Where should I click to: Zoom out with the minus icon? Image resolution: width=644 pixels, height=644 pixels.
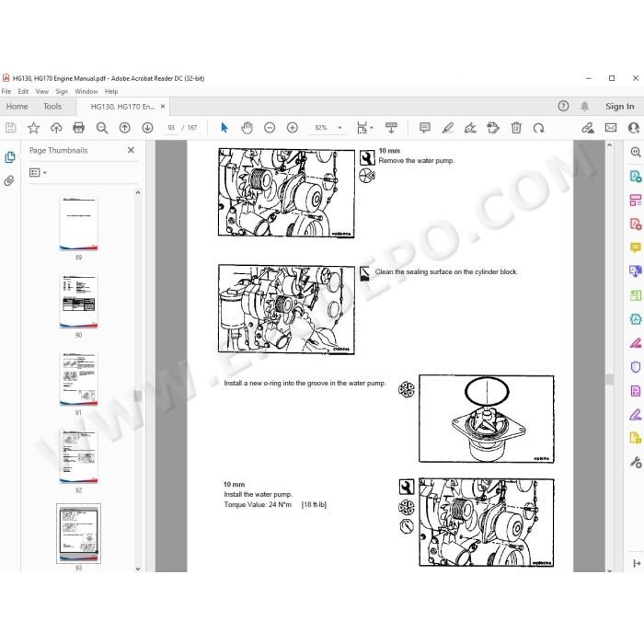[270, 128]
